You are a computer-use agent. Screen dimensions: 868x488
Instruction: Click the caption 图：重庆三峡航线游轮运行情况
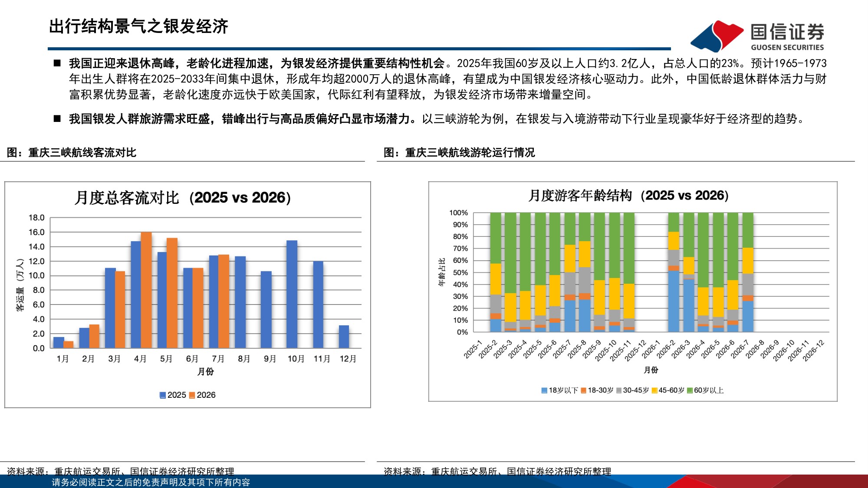coord(459,153)
